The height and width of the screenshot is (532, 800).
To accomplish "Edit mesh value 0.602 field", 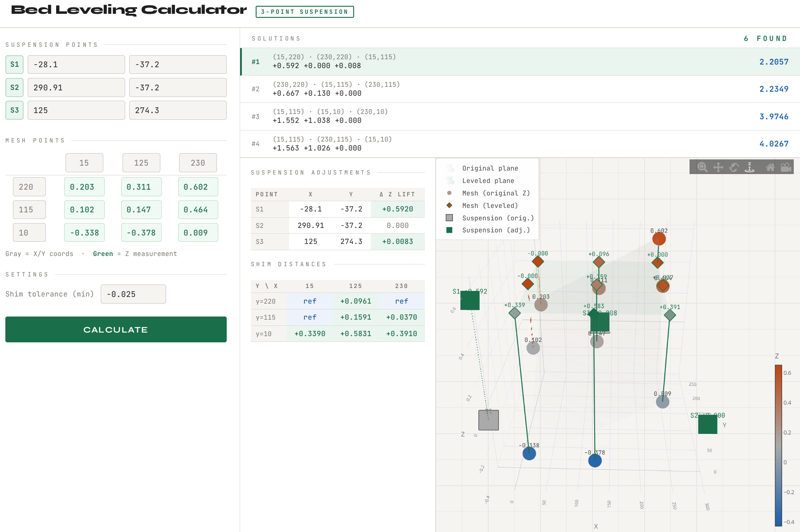I will coord(198,187).
